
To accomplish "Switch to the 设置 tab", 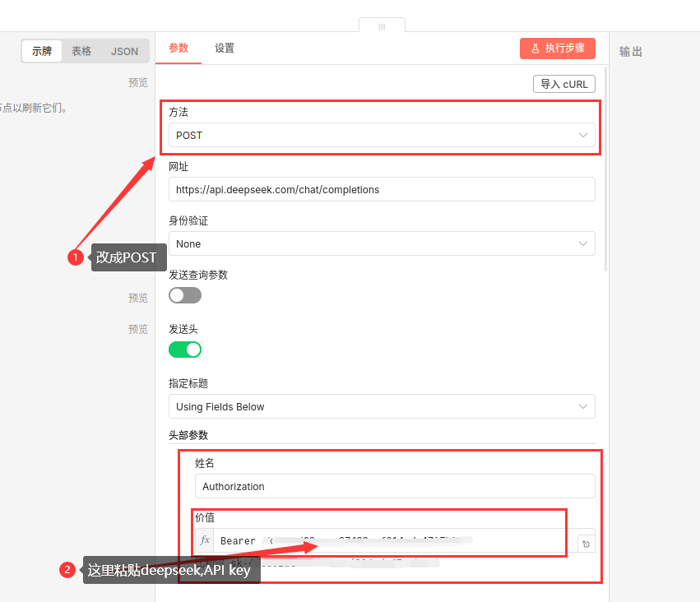I will pos(225,49).
